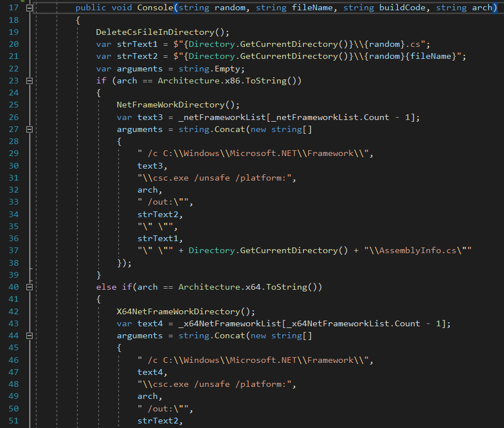The image size is (504, 428).
Task: Click the strText2 variable declaration on line 21
Action: pos(137,56)
